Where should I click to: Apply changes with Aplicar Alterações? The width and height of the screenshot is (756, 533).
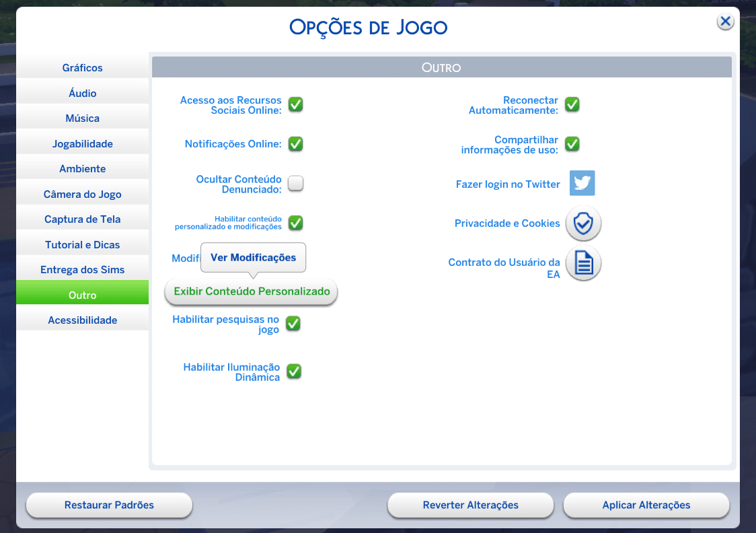pos(645,505)
